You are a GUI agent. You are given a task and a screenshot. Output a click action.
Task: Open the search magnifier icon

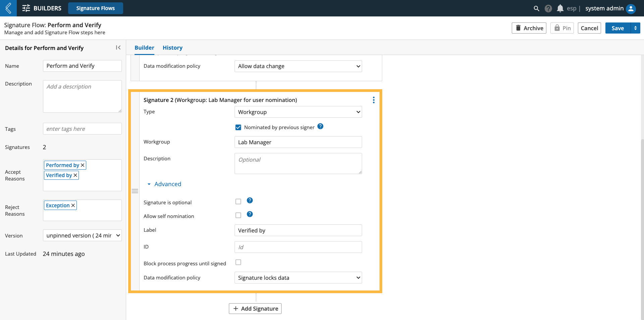(536, 8)
